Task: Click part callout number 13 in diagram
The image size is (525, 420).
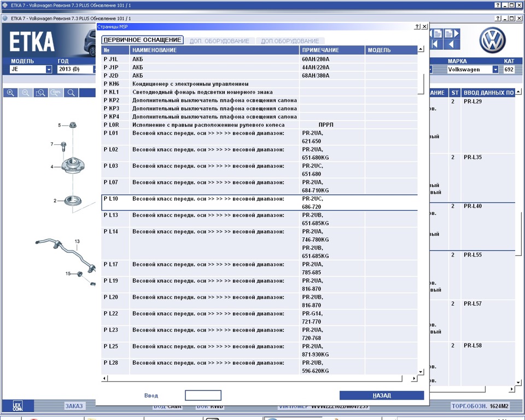Action: pos(77,241)
